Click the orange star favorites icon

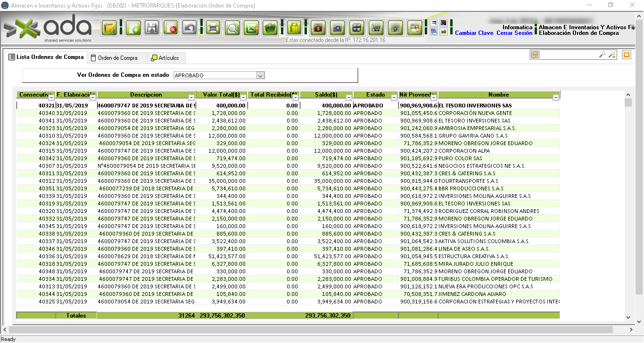pos(626,55)
